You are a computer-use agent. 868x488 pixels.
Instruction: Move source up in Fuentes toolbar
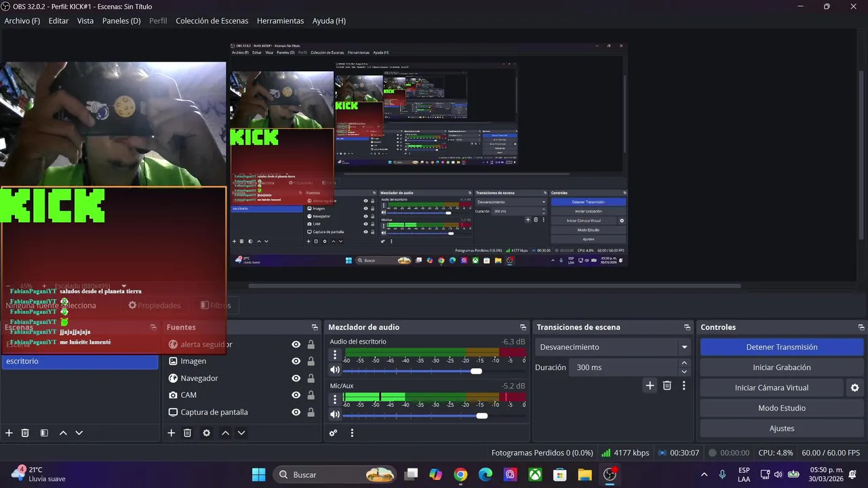(225, 433)
